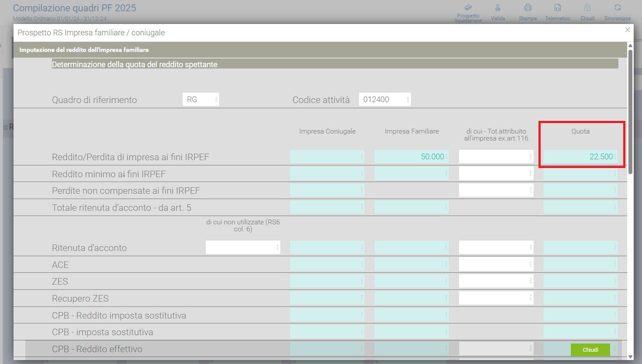Click the 'di cui non utilizzate' field
This screenshot has height=364, width=642.
tap(243, 247)
